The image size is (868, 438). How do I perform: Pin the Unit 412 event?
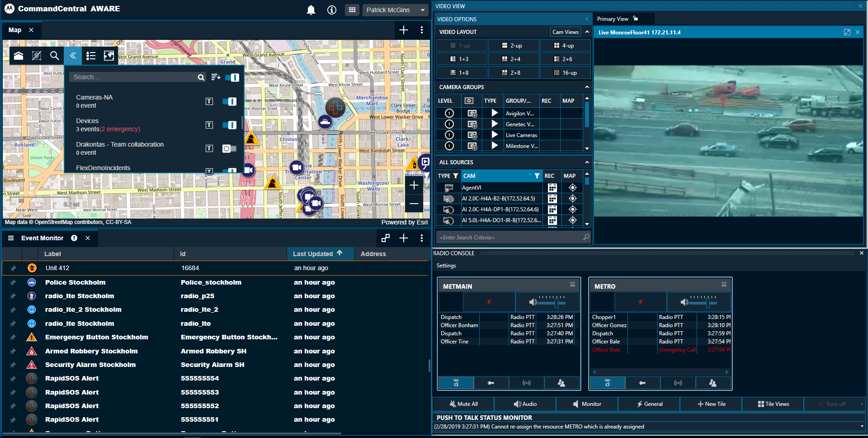(13, 268)
